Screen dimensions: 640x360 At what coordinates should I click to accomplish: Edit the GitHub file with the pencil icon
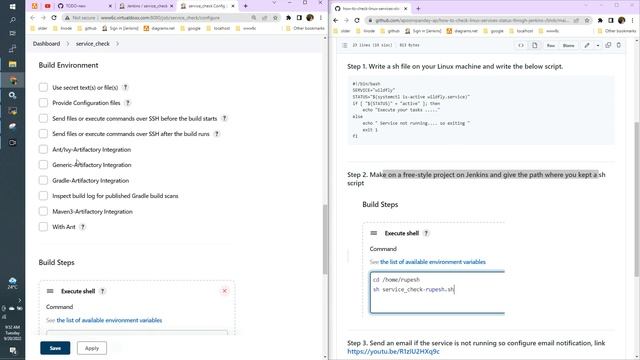(x=587, y=45)
